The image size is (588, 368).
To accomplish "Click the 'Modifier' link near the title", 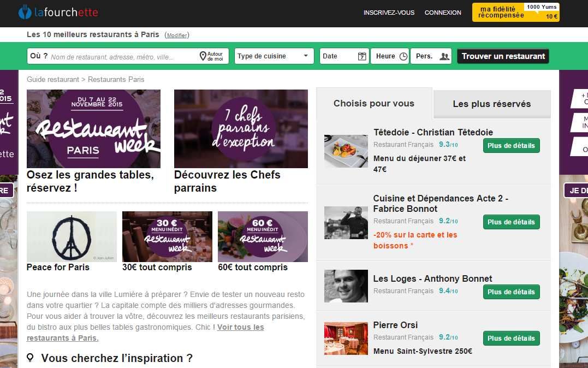I will click(177, 35).
